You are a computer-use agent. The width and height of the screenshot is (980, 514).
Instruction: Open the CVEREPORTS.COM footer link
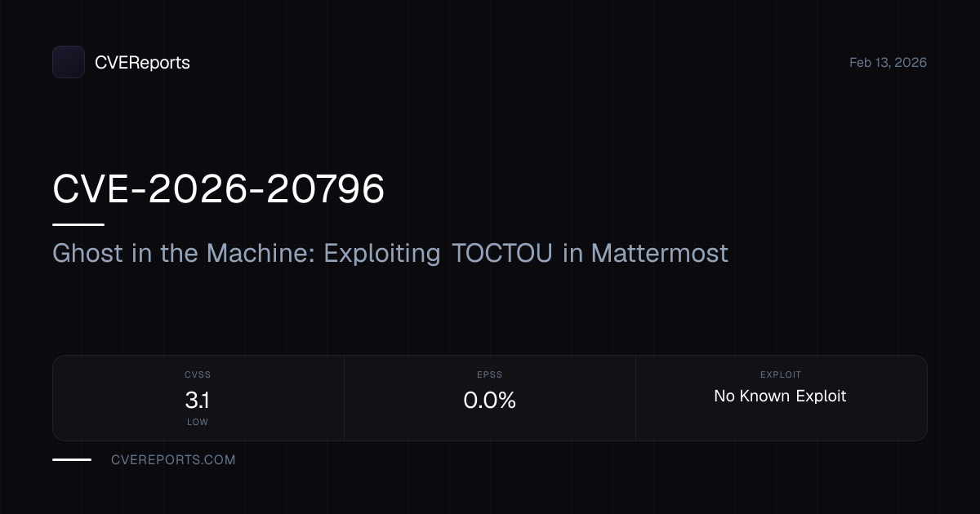tap(173, 460)
